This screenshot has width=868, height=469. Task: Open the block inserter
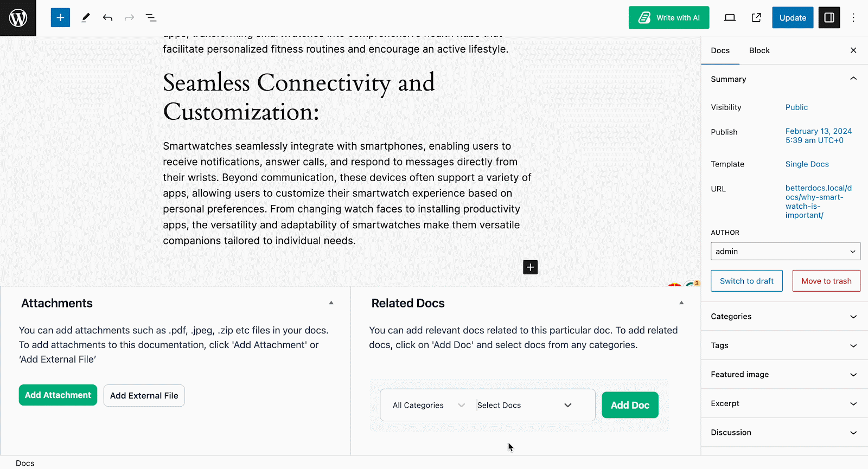(60, 17)
